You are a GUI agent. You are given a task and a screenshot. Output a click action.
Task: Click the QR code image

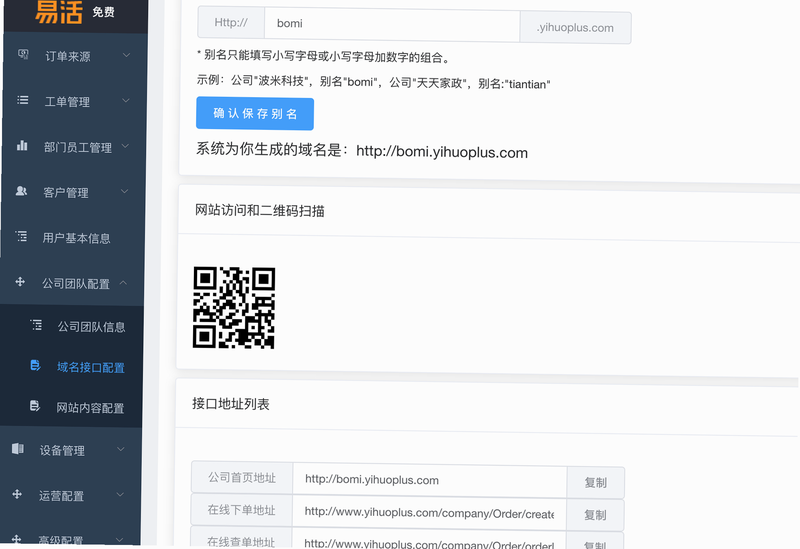pos(234,308)
